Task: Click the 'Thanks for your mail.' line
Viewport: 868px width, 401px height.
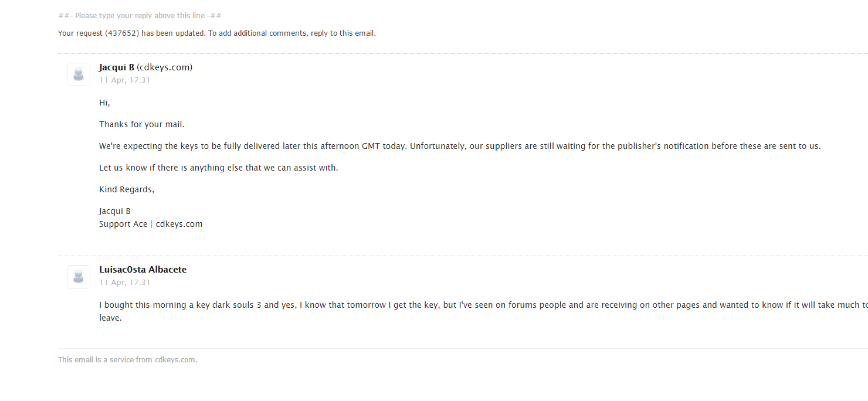Action: pos(142,124)
